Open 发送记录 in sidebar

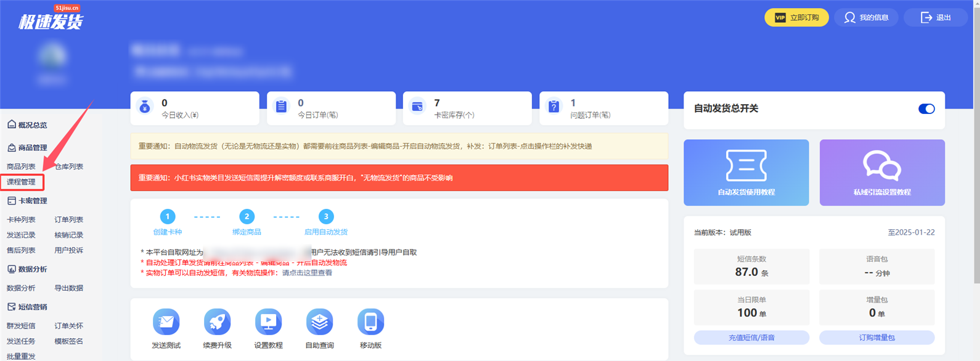21,235
